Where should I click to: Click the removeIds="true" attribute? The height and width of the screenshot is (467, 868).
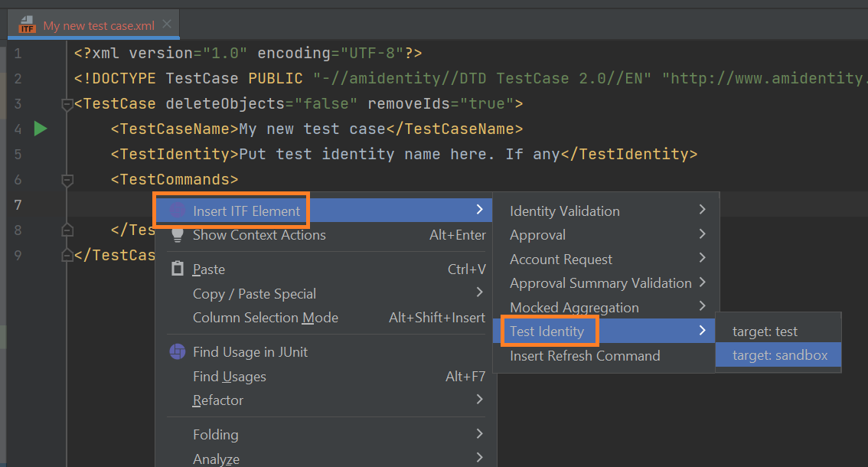[441, 103]
